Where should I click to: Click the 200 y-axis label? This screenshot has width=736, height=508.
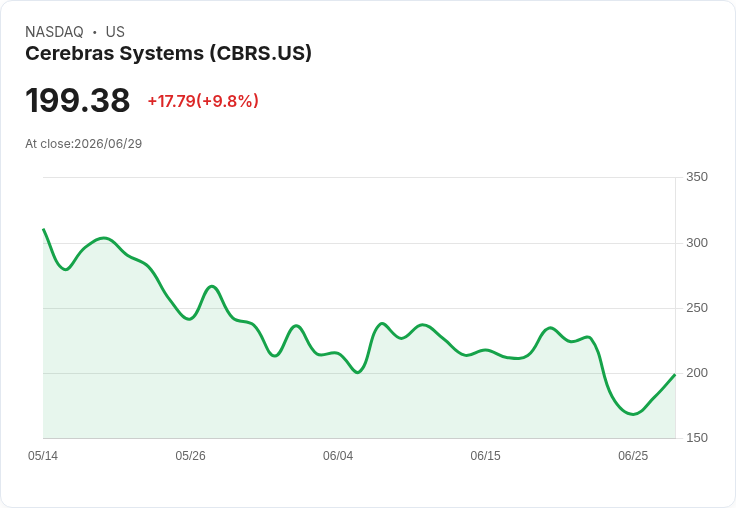pos(697,373)
